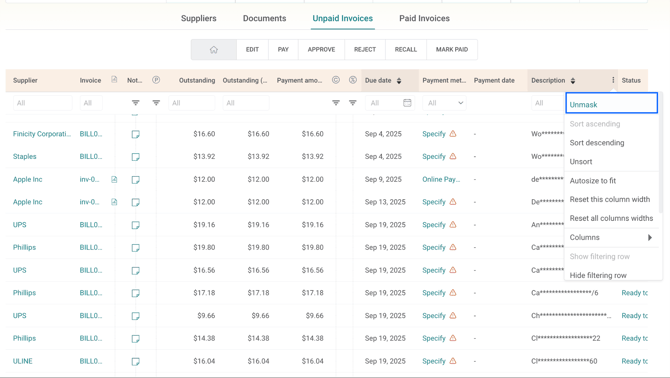Click the Supplier filter input field
The height and width of the screenshot is (378, 670).
(x=43, y=103)
